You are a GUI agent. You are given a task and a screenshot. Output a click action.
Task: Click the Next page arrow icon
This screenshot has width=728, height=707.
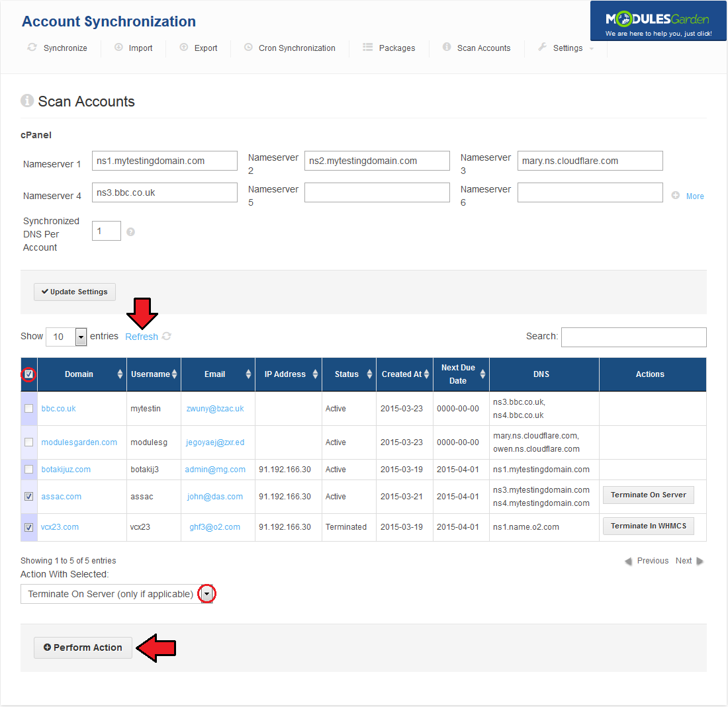pos(700,561)
